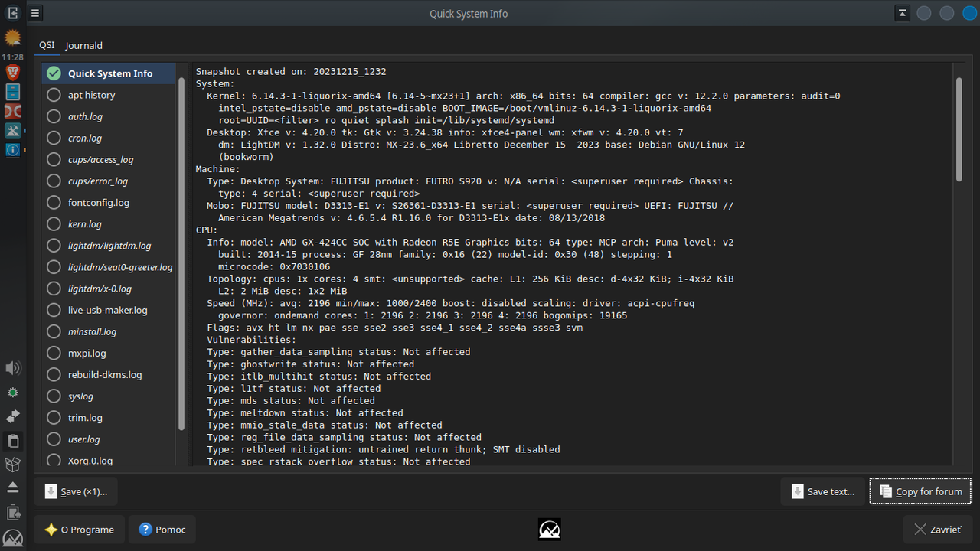Click the MX logo at the window bottom
The image size is (980, 551).
(550, 530)
